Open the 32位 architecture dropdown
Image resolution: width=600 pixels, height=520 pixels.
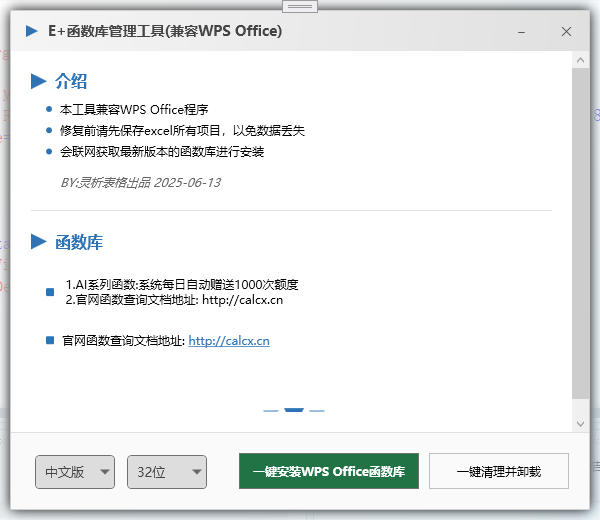point(166,472)
